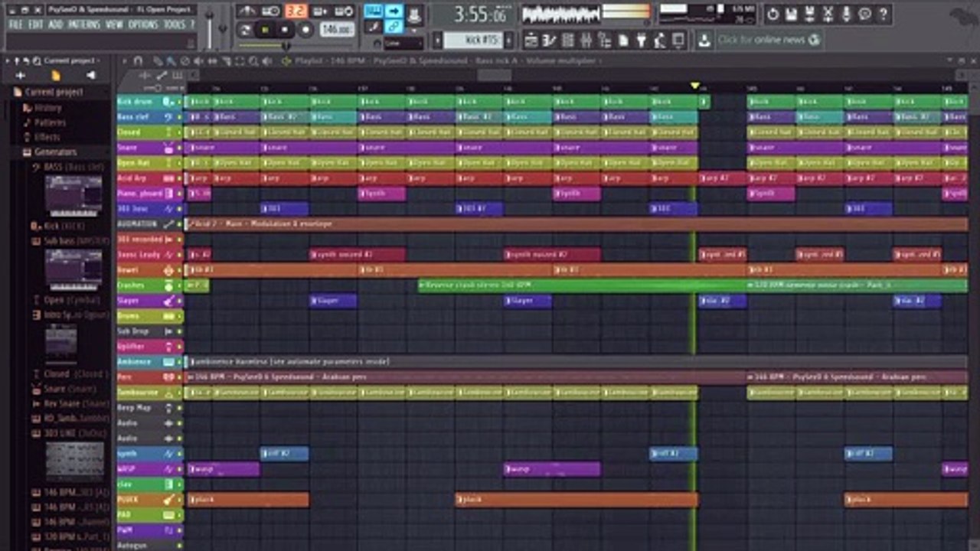Click the save project icon
The image size is (980, 551).
click(x=791, y=14)
